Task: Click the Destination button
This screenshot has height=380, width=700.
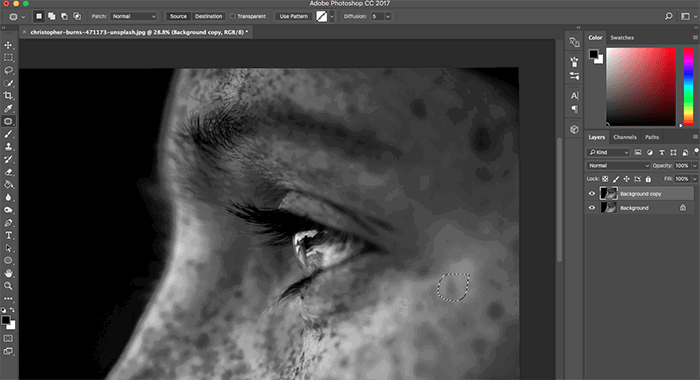Action: tap(208, 16)
